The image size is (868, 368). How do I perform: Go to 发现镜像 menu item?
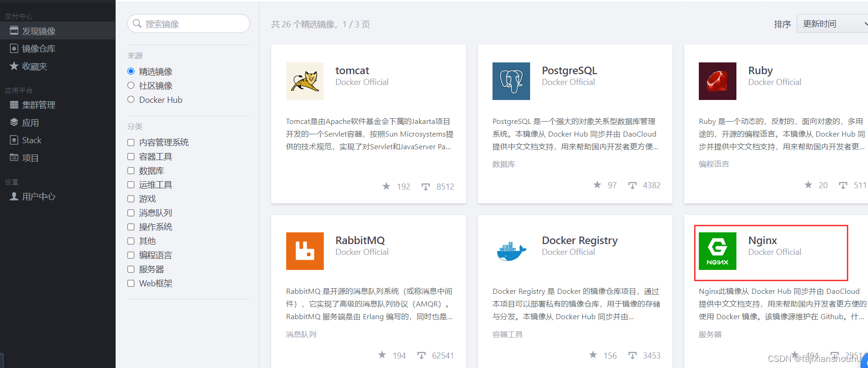pyautogui.click(x=57, y=31)
